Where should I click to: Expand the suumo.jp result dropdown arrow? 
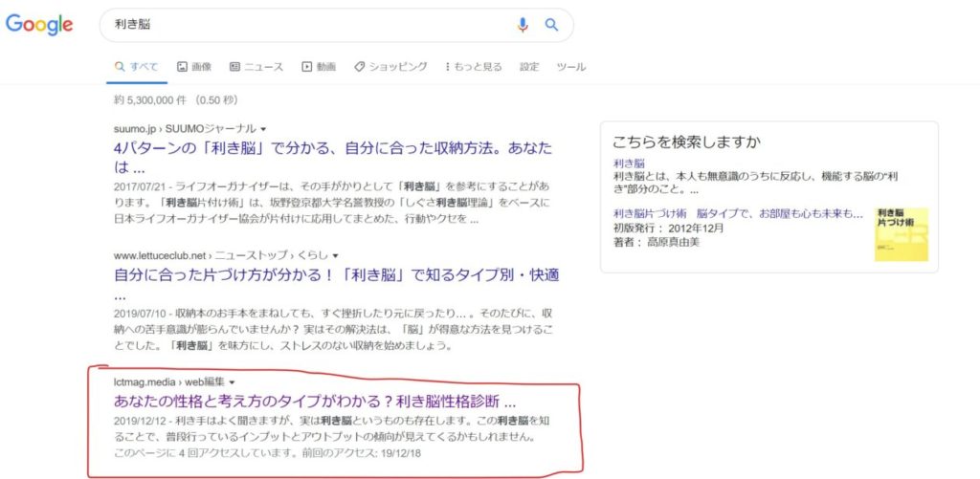point(263,129)
